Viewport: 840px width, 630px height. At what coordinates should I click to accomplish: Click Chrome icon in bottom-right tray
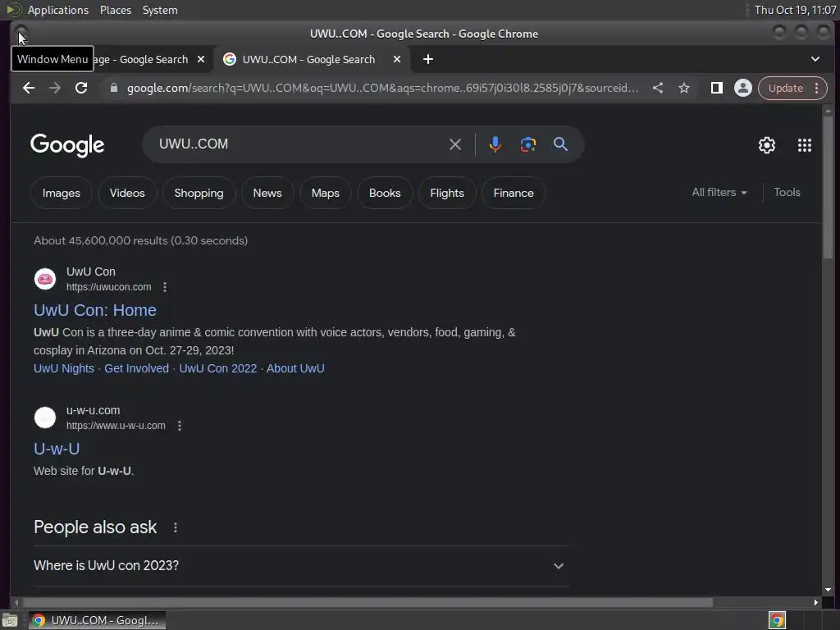(x=777, y=620)
